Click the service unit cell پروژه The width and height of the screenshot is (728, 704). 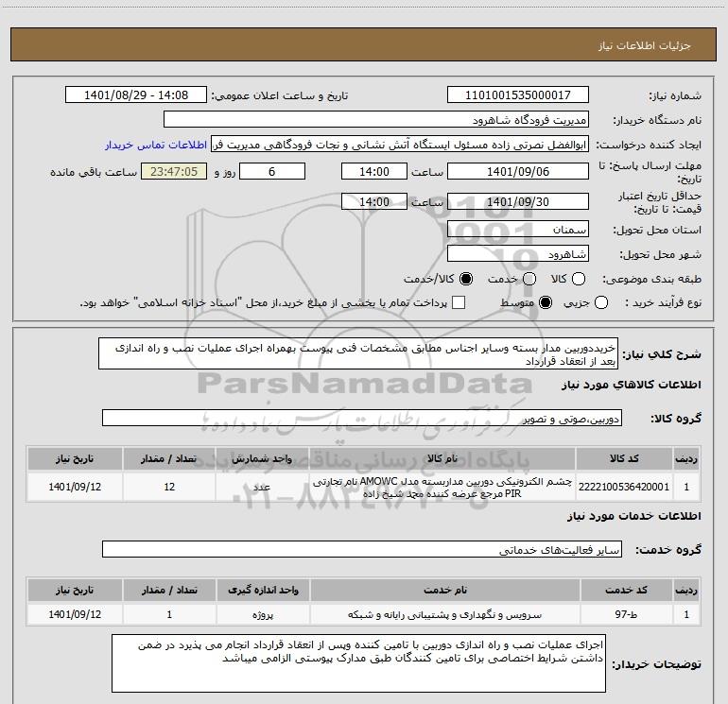[x=263, y=614]
